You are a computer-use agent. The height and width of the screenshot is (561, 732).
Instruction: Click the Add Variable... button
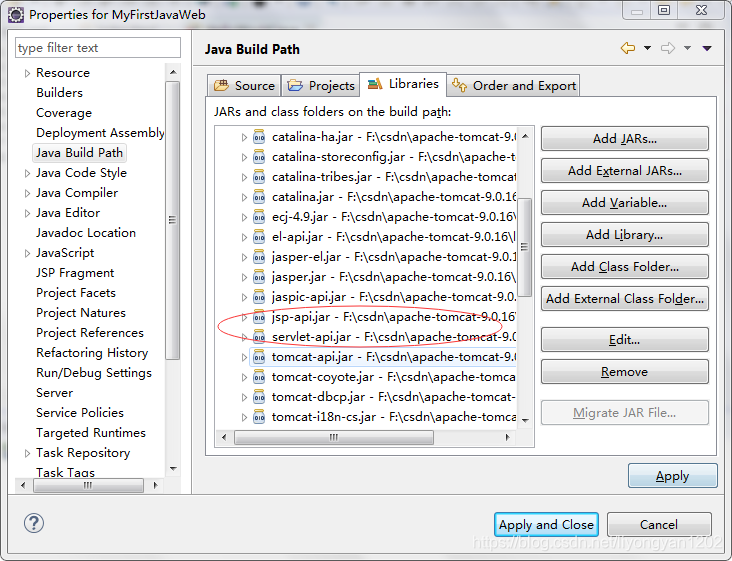pyautogui.click(x=625, y=203)
